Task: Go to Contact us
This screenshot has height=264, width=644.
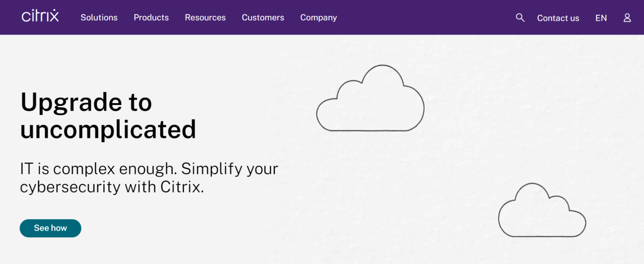Action: 558,18
